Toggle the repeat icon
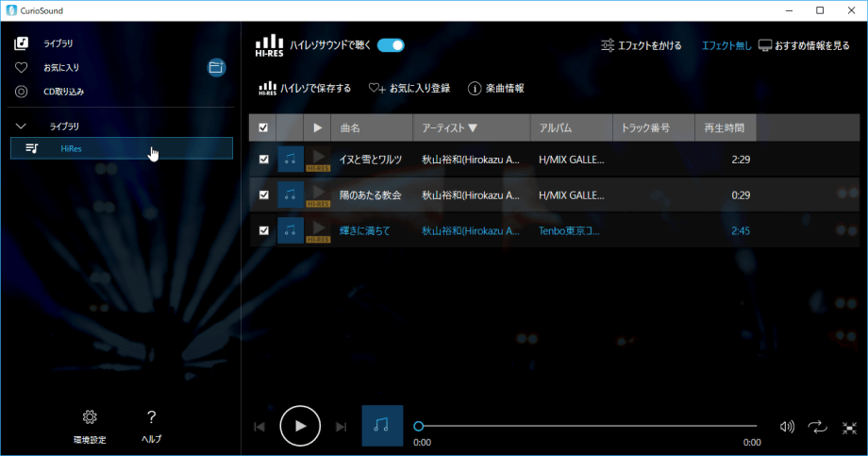The width and height of the screenshot is (868, 456). tap(818, 426)
